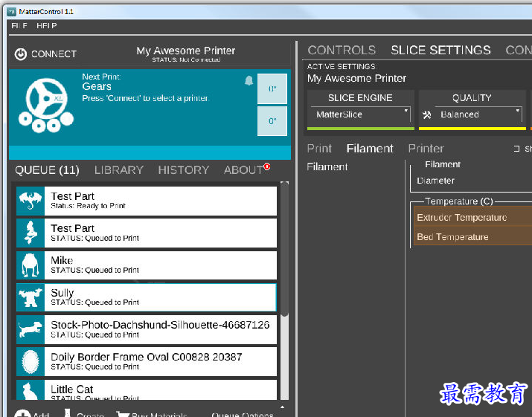
Task: Click the yellow quality bar
Action: [x=472, y=129]
